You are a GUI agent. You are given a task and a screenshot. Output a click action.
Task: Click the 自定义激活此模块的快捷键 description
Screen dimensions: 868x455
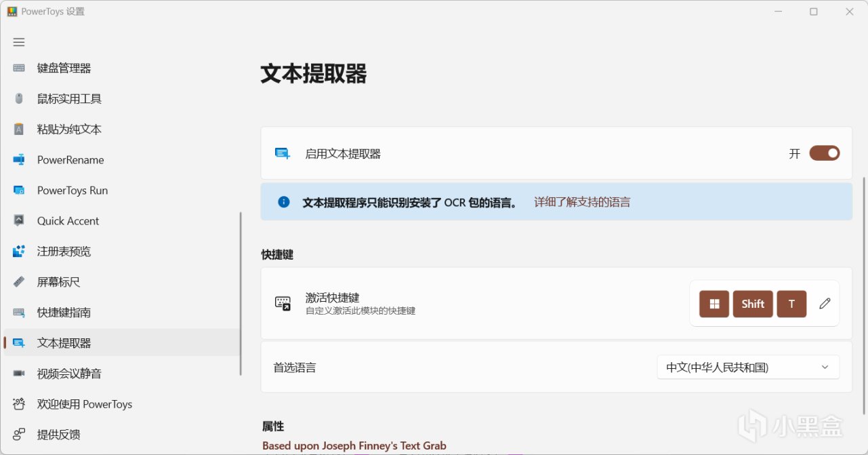click(360, 311)
